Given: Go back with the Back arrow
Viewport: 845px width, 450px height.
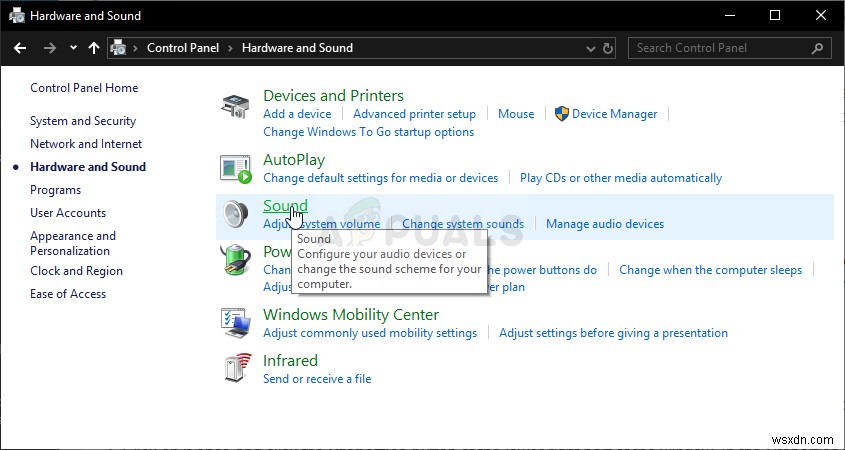Looking at the screenshot, I should pos(19,47).
